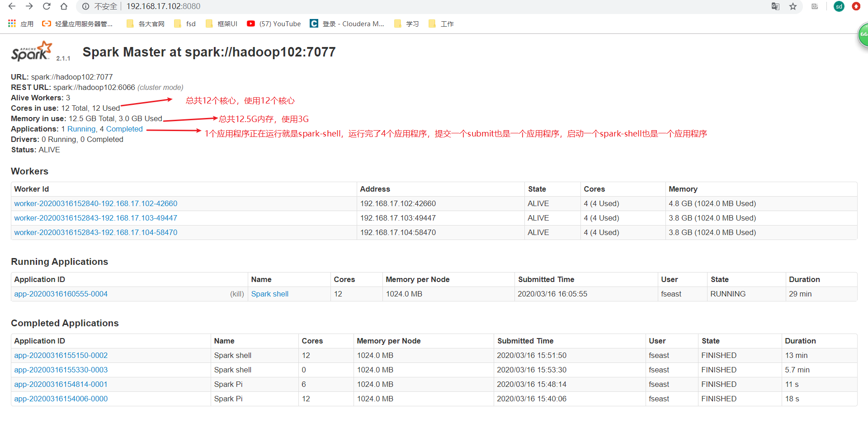The image size is (868, 442).
Task: Open completed app app-20200316155150-0002
Action: [61, 355]
